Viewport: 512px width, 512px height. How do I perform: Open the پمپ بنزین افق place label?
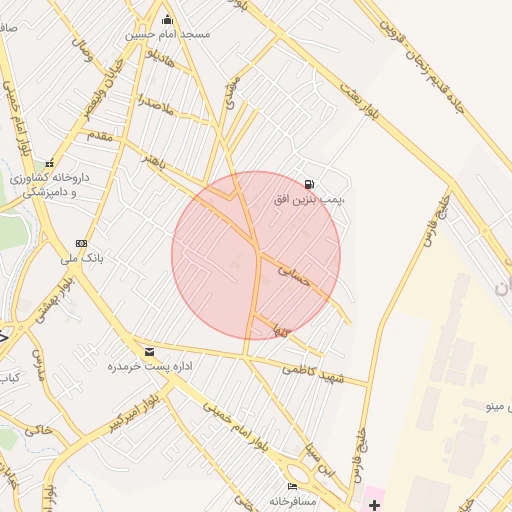[x=309, y=200]
